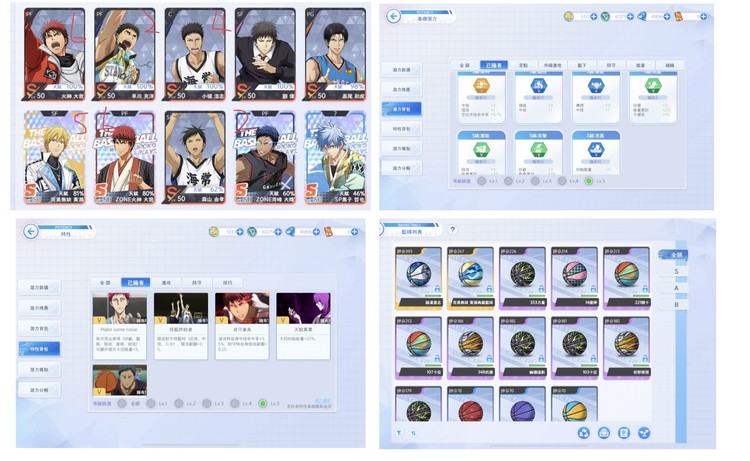
Task: Click the winged icon in basketball list
Action: 644,433
